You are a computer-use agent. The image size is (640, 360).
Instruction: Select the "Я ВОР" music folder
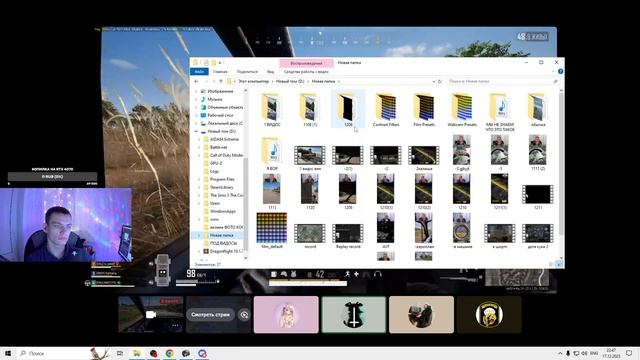click(x=272, y=153)
